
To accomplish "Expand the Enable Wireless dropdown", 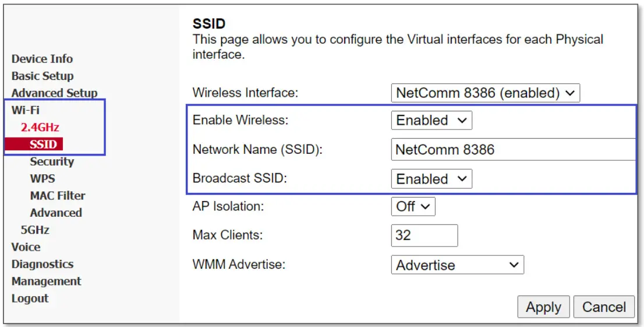I will (431, 121).
